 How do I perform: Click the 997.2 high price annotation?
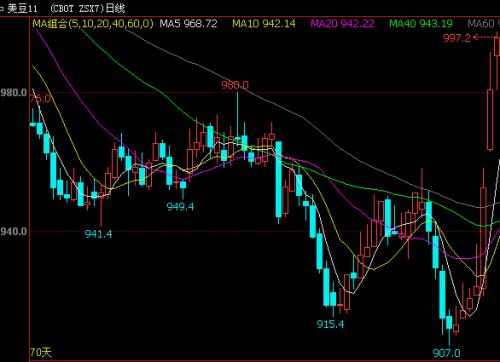457,38
